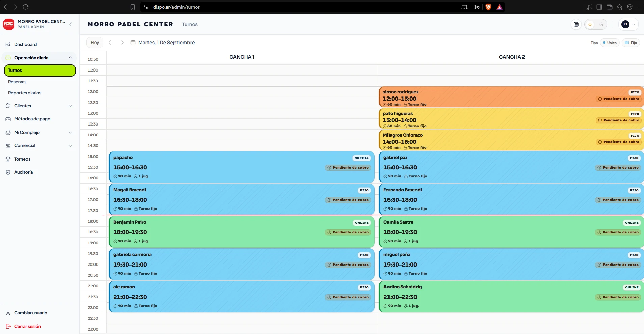Expand the Comercial menu

tap(70, 146)
